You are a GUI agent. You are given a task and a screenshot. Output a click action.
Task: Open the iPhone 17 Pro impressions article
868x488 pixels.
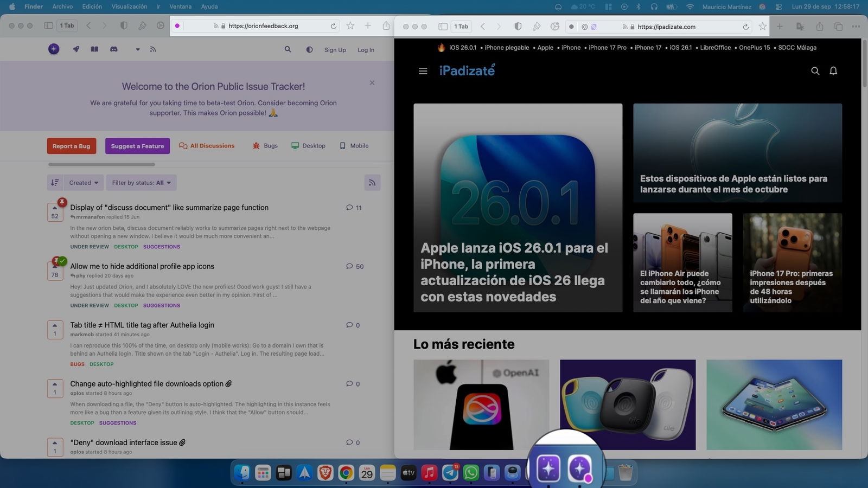coord(792,262)
